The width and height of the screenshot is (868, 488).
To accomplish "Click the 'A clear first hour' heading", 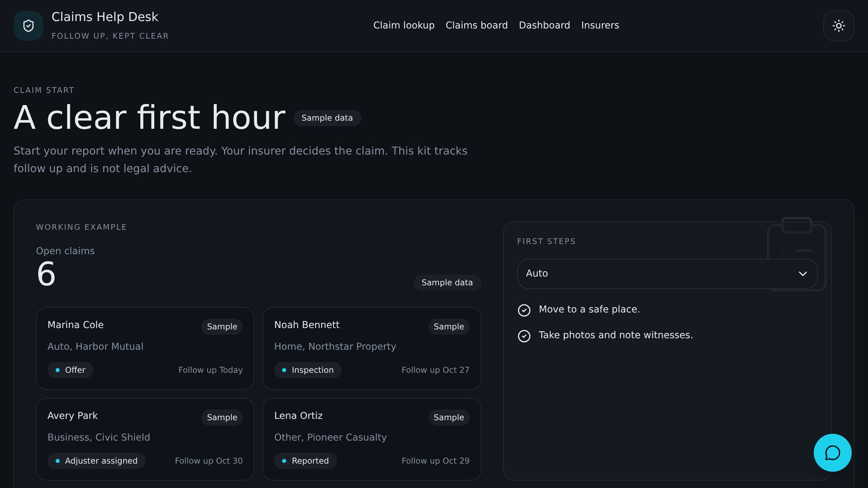I will pyautogui.click(x=150, y=117).
